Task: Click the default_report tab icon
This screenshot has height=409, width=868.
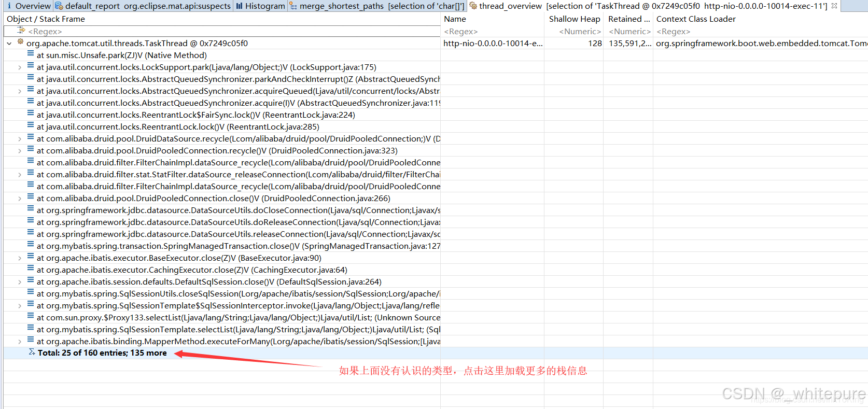Action: tap(59, 6)
